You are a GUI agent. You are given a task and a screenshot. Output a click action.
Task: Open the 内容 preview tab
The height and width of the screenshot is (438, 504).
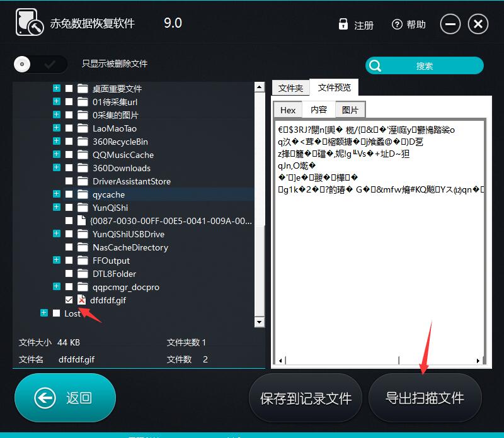(x=319, y=109)
